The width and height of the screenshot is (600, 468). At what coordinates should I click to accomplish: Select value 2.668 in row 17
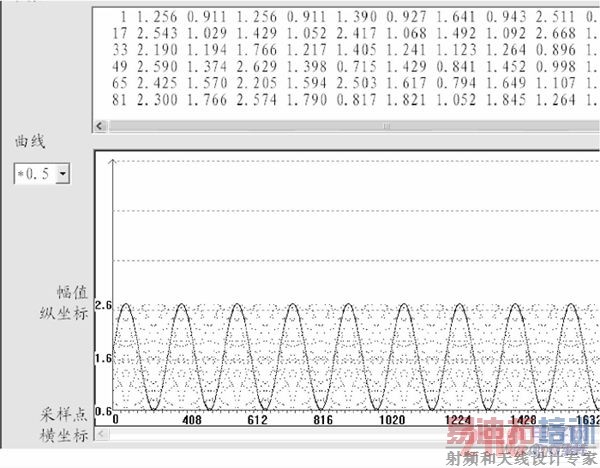pos(556,33)
